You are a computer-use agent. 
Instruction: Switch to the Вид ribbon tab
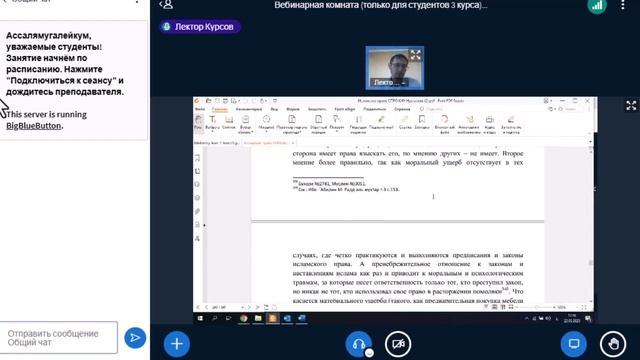tap(274, 109)
